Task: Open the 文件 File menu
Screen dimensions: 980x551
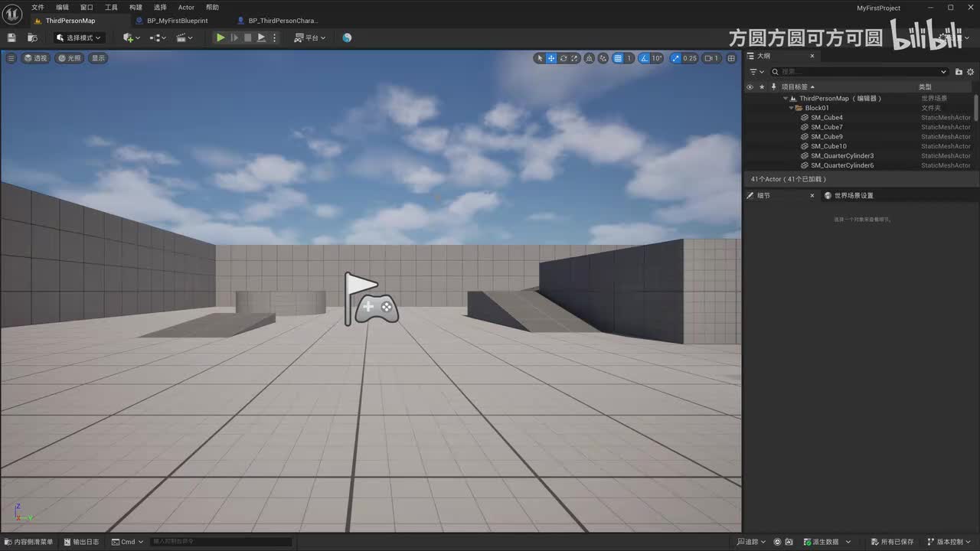Action: [38, 8]
